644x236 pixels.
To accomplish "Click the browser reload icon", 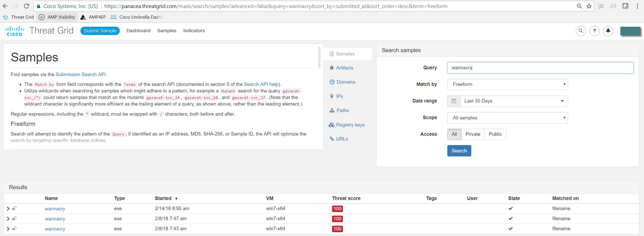I will coord(26,6).
